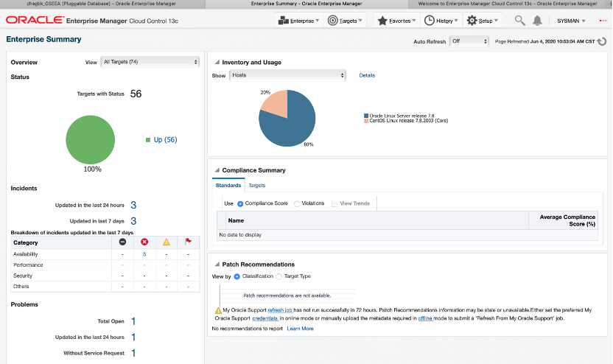Viewport: 613px width, 364px height.
Task: Click the Others category row
Action: click(105, 287)
